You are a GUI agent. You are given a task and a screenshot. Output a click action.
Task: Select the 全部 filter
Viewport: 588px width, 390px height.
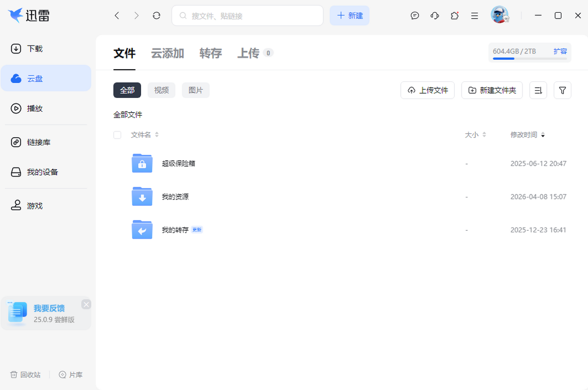127,90
